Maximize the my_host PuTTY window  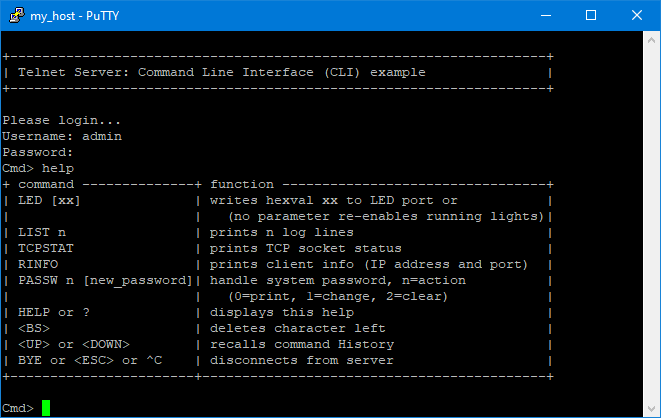[x=590, y=15]
